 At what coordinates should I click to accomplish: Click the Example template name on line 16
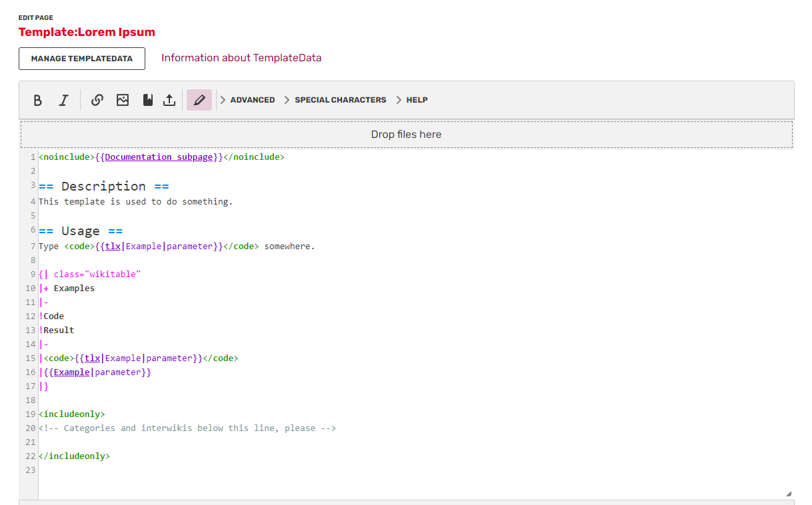71,372
